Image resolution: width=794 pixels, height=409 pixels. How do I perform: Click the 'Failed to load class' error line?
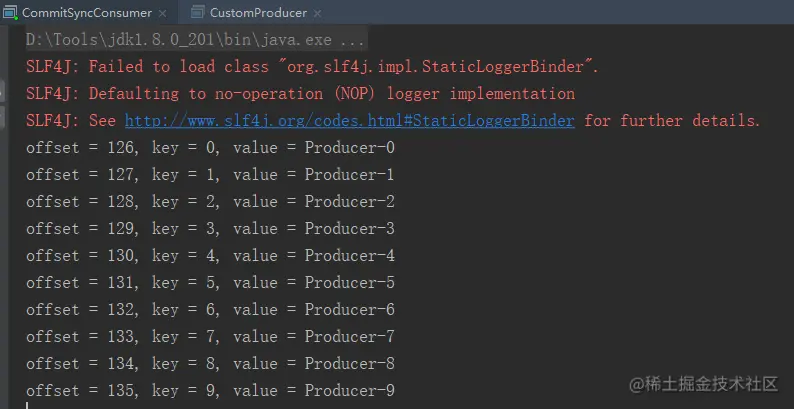[312, 67]
